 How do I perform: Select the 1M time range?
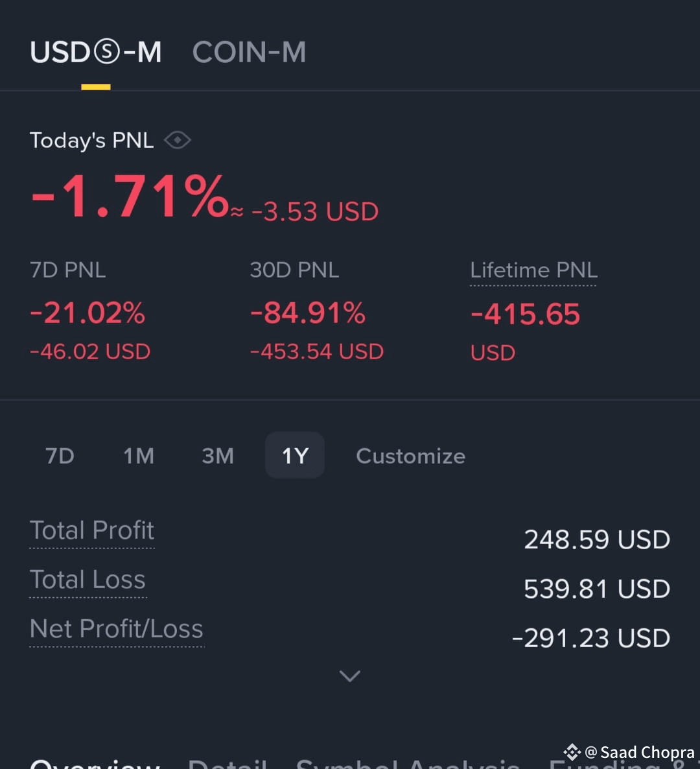pos(139,456)
